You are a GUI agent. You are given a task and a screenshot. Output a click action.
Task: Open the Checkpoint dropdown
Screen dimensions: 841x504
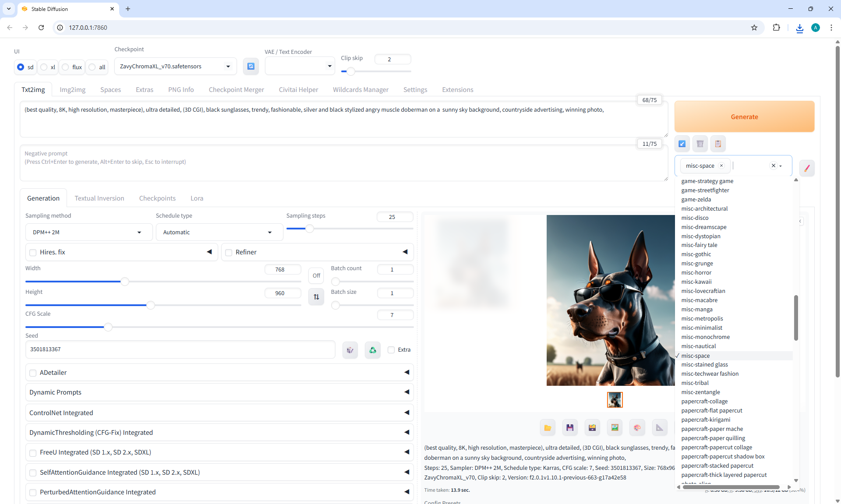[175, 66]
